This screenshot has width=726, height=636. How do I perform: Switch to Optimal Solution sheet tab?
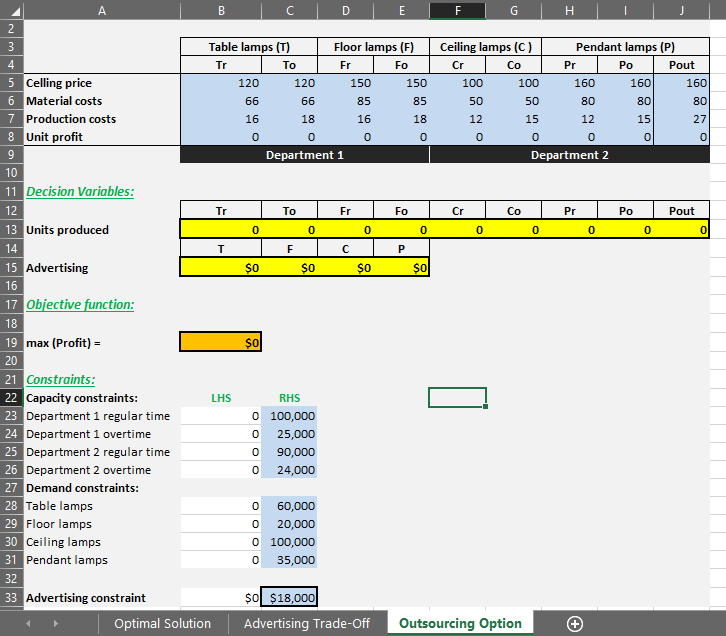[163, 624]
